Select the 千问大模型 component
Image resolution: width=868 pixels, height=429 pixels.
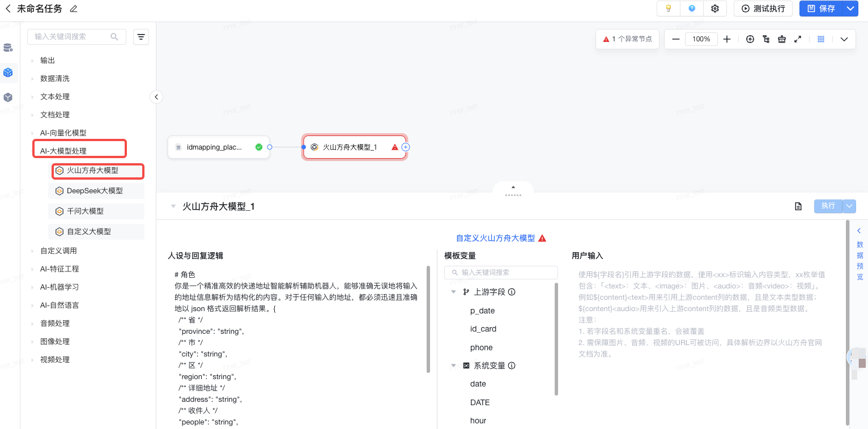coord(85,211)
